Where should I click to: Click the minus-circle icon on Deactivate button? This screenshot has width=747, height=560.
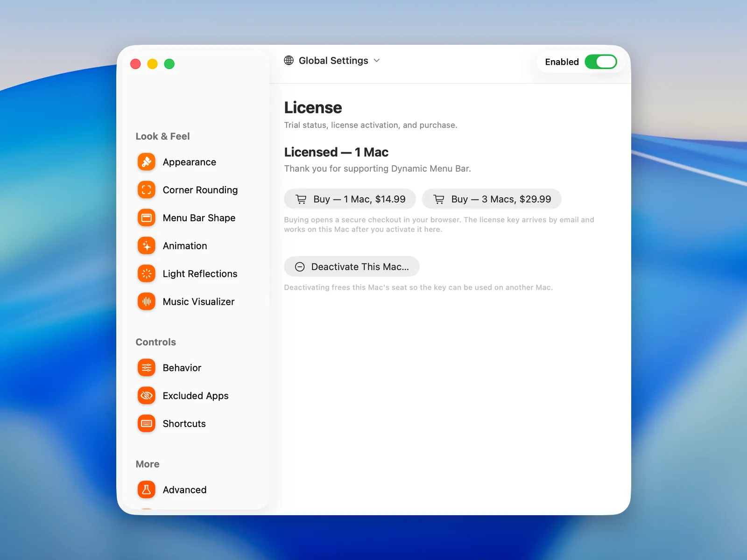(x=300, y=267)
